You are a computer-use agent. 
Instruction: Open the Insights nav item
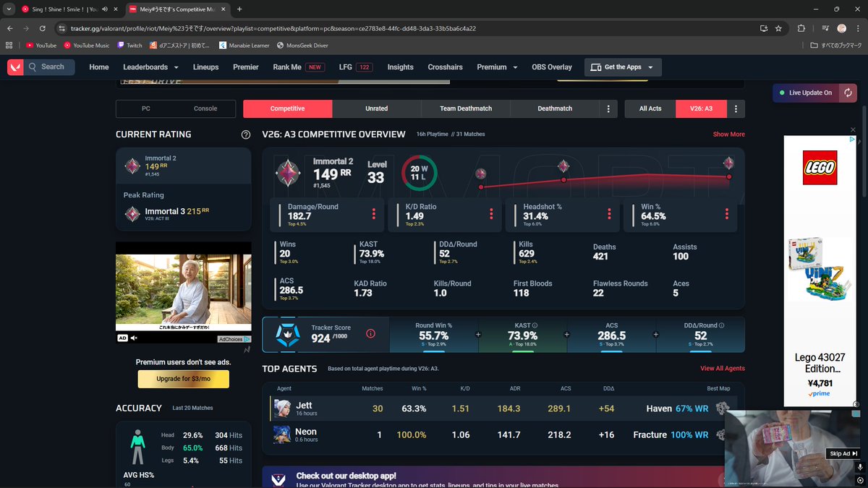pyautogui.click(x=400, y=67)
